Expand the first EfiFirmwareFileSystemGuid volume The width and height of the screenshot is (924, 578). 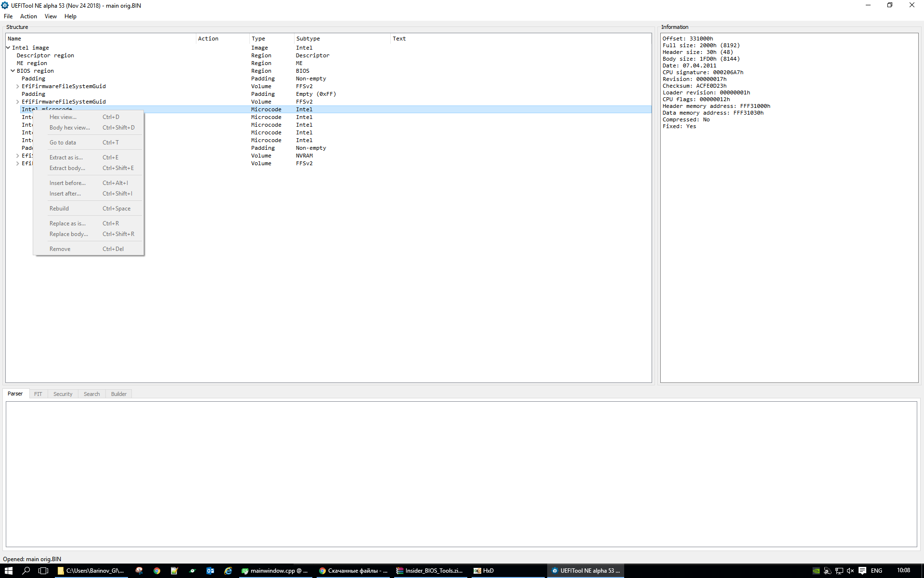point(18,87)
